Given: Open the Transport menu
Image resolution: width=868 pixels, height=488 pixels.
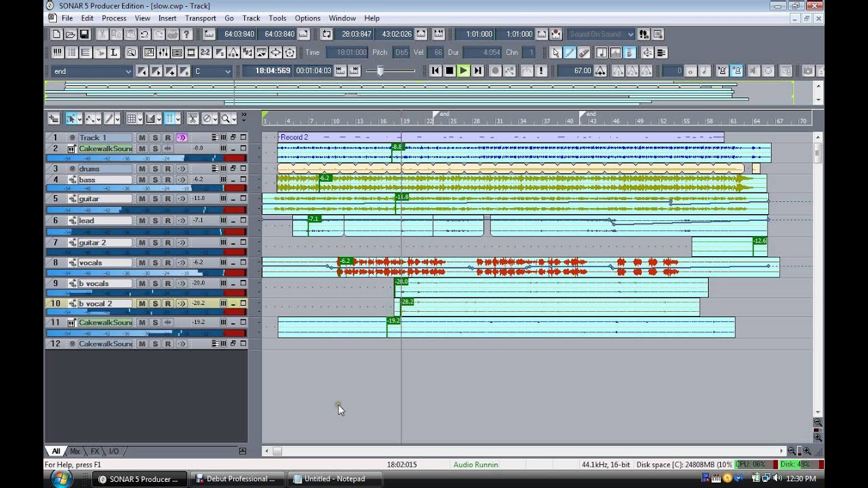Looking at the screenshot, I should click(201, 18).
